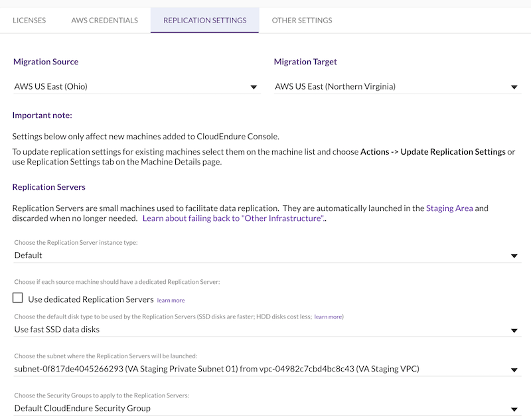Click the Staging Area link
The image size is (531, 420).
pos(450,208)
